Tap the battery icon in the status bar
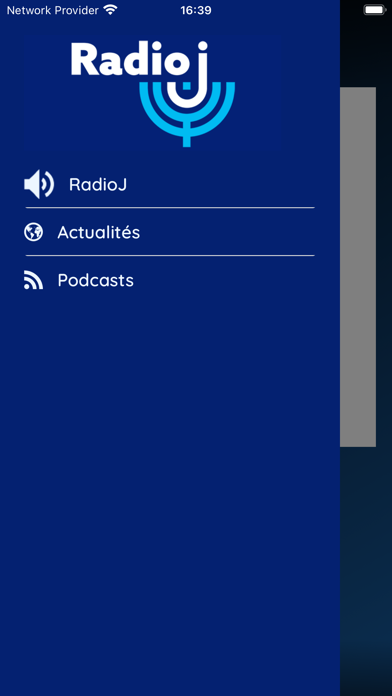The height and width of the screenshot is (696, 392). [375, 10]
